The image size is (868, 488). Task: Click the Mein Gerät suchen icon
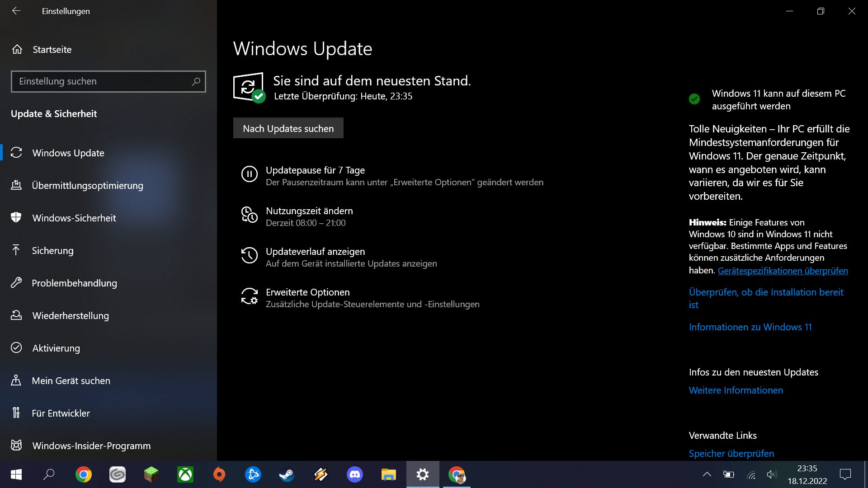pos(16,380)
